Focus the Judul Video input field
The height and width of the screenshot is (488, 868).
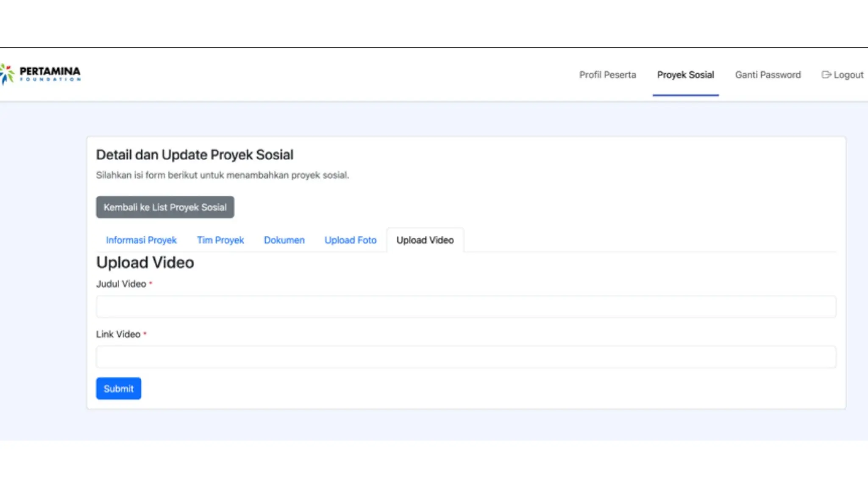tap(466, 307)
